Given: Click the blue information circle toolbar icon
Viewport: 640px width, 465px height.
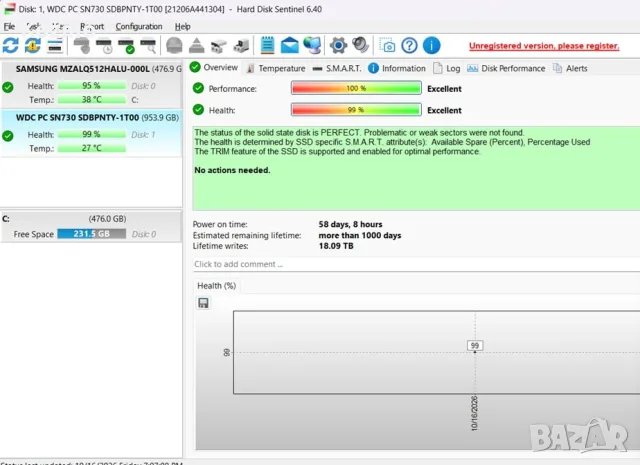Looking at the screenshot, I should pos(431,45).
